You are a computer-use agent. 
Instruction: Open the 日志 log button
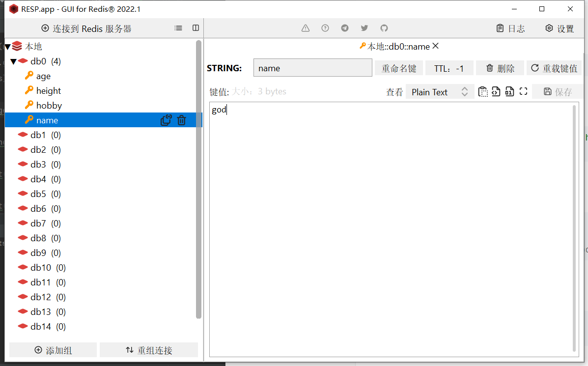(x=510, y=28)
